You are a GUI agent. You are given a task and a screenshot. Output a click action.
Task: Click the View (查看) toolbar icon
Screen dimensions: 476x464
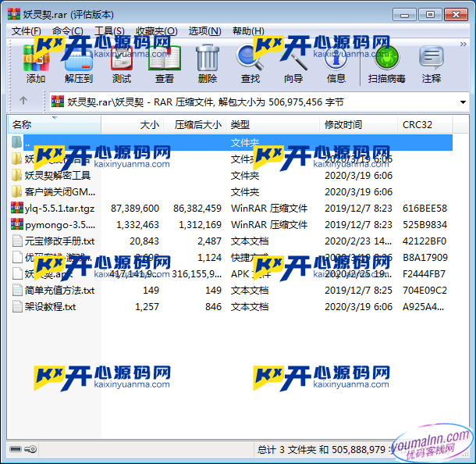pos(165,62)
